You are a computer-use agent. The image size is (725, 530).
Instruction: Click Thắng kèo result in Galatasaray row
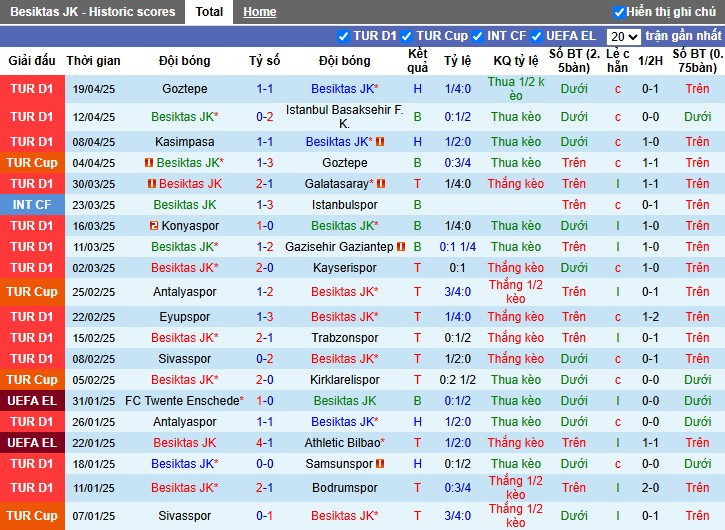[x=516, y=184]
